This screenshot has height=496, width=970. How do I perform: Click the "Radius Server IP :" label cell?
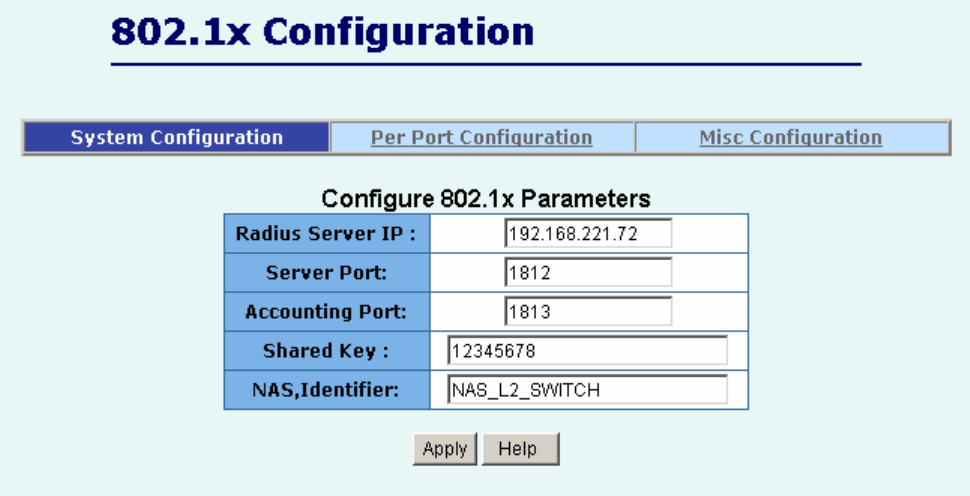click(325, 234)
